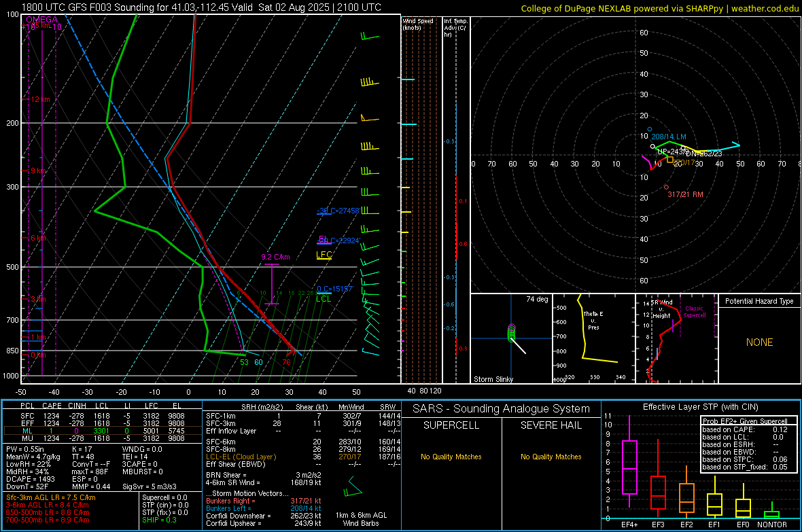802x532 pixels.
Task: Click the green 'LCL' level label
Action: click(324, 299)
